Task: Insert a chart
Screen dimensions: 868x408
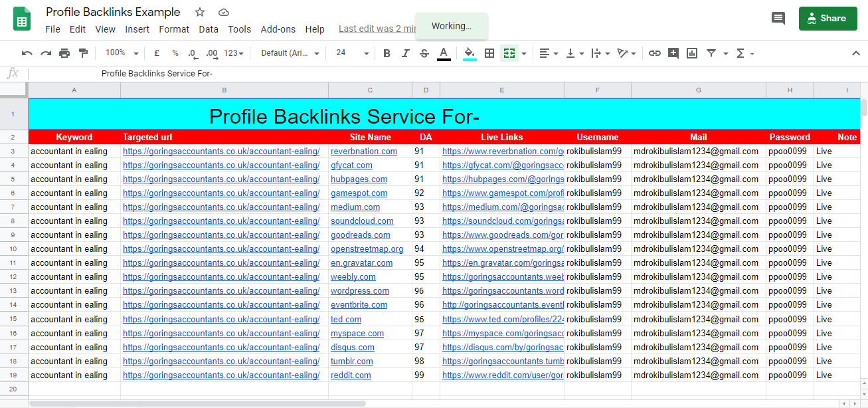Action: point(691,53)
